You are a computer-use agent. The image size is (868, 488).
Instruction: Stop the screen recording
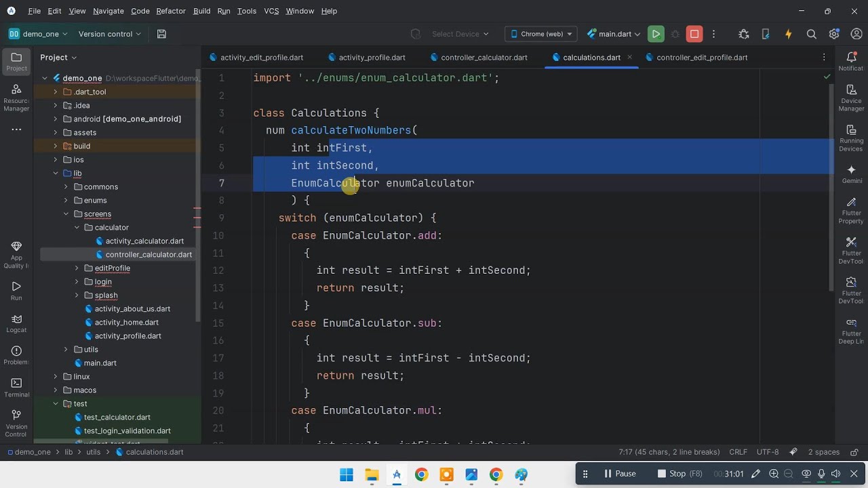tap(680, 474)
